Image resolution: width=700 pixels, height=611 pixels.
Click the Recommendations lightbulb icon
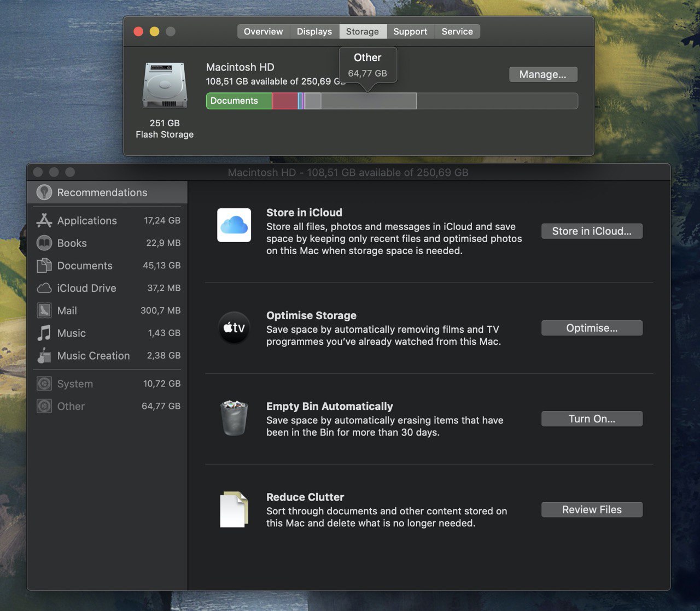pos(44,192)
